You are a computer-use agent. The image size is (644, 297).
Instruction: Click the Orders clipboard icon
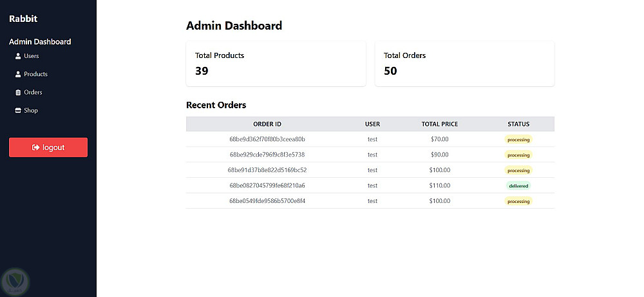tap(18, 92)
